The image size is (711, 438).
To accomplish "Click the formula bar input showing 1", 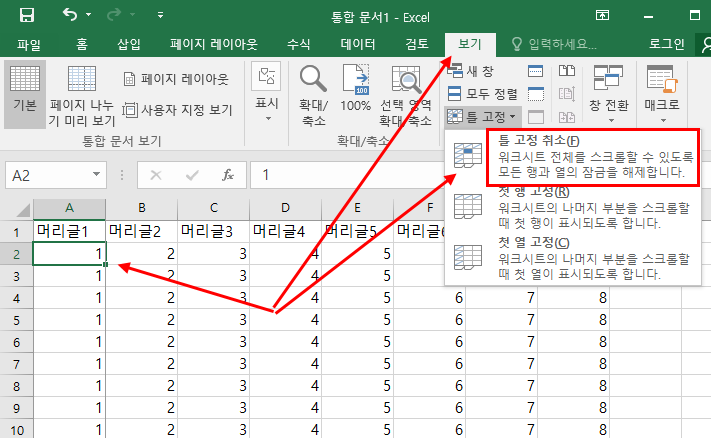I will (347, 175).
